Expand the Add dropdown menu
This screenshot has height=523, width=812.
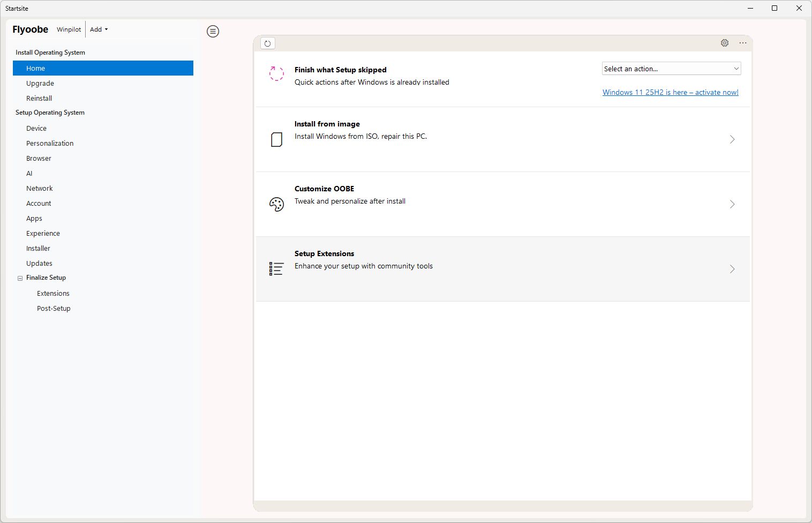tap(99, 29)
